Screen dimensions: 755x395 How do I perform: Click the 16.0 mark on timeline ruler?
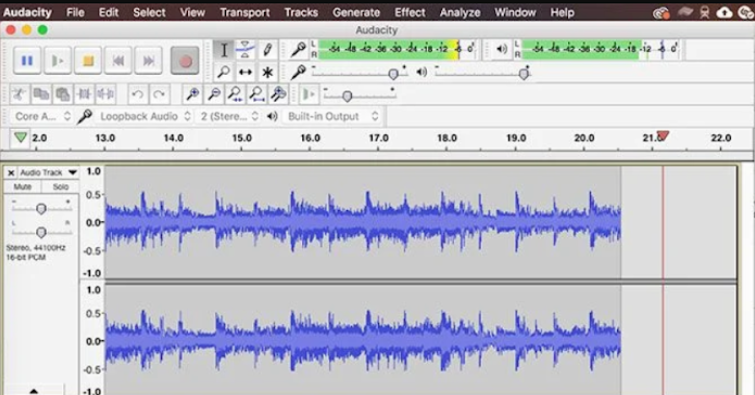[x=310, y=138]
